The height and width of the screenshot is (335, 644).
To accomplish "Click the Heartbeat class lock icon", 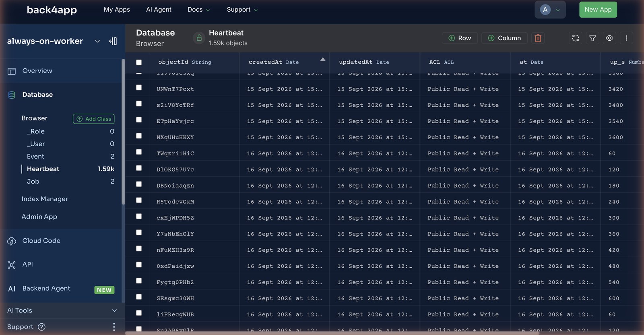I will (x=199, y=38).
